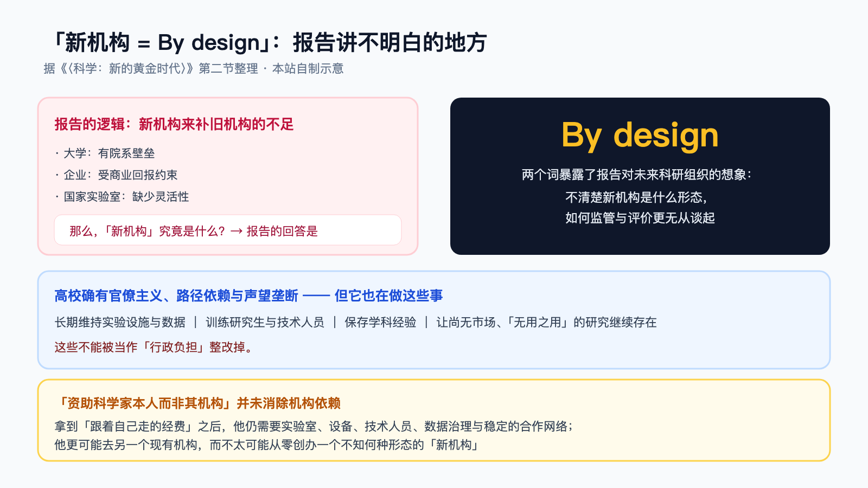Screen dimensions: 868x488
Task: Click the blue heading 高校确有官僚主义、路径依赖与声望垄断
Action: point(176,296)
